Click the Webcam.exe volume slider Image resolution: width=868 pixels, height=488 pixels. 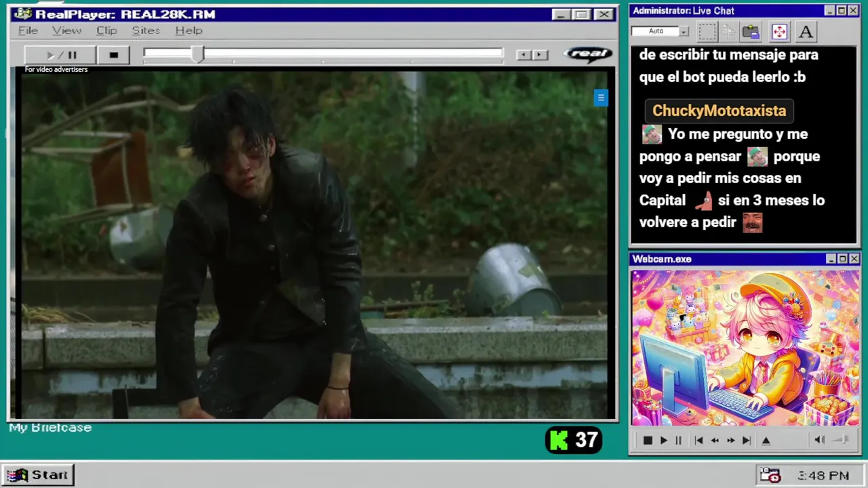click(x=841, y=440)
